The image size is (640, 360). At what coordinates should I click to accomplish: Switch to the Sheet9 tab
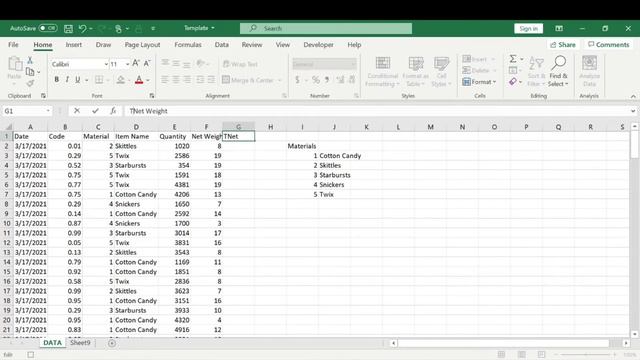pos(80,343)
